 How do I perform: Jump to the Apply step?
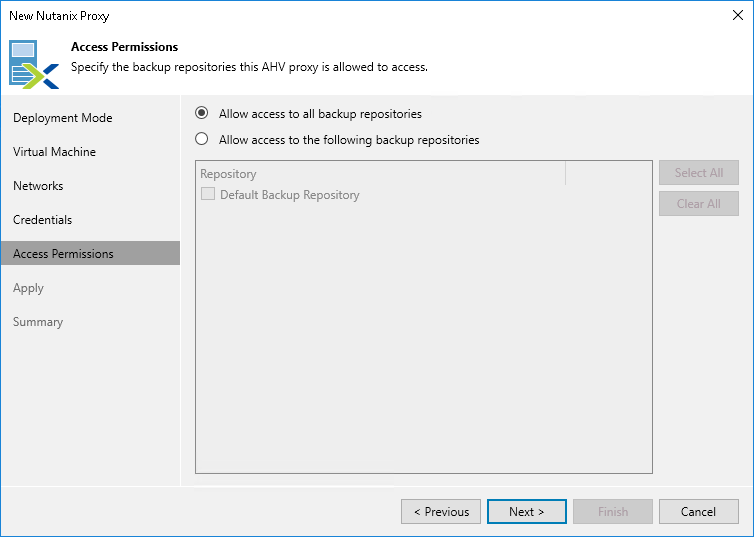[28, 288]
